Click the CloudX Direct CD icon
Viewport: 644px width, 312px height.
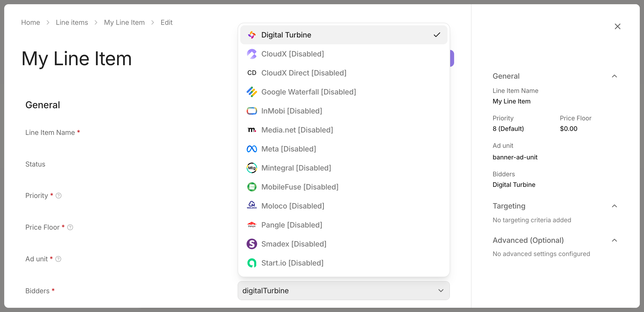click(x=252, y=73)
